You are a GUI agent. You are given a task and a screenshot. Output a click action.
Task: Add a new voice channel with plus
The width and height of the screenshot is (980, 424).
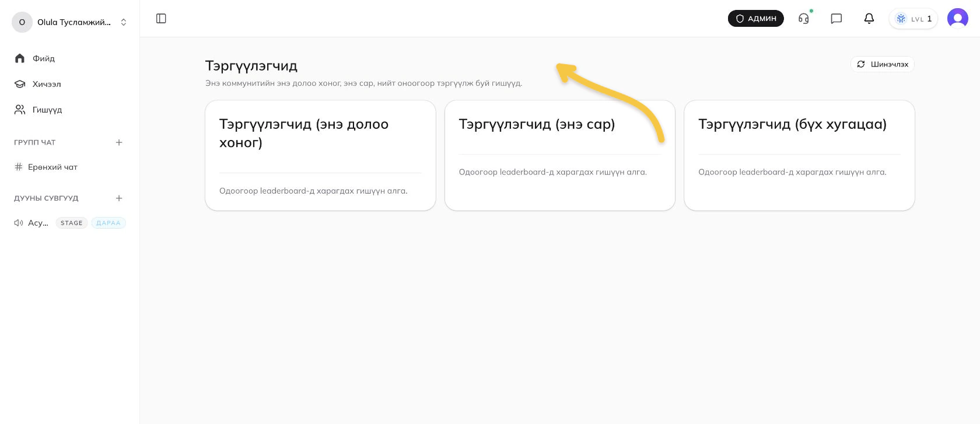119,198
